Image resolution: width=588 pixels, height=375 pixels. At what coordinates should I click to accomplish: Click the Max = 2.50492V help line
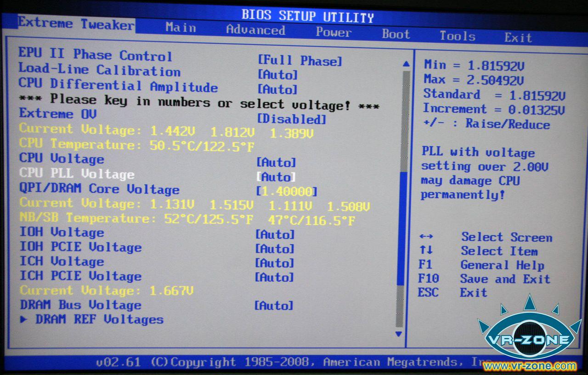pyautogui.click(x=474, y=80)
